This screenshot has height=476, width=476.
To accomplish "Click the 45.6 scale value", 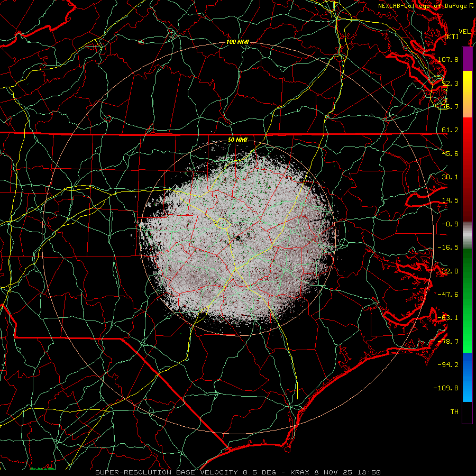I will point(450,153).
